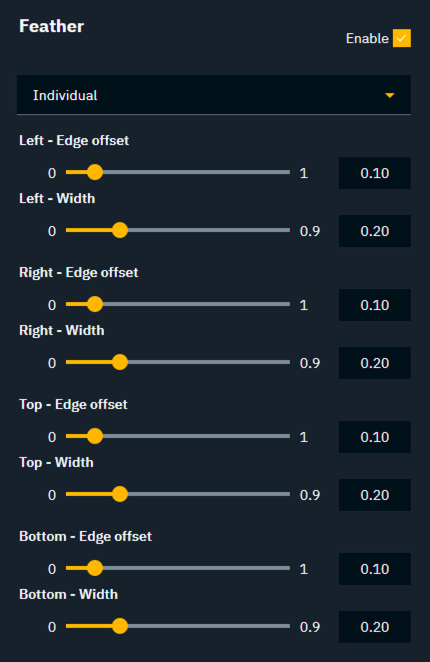The height and width of the screenshot is (662, 430).
Task: Focus the Bottom - Edge offset value field
Action: pos(375,569)
